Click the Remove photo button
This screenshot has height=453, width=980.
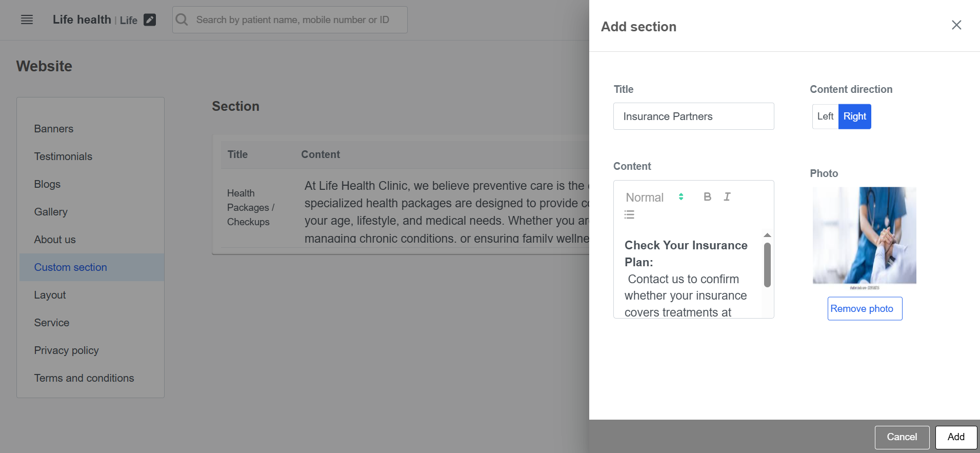point(864,308)
